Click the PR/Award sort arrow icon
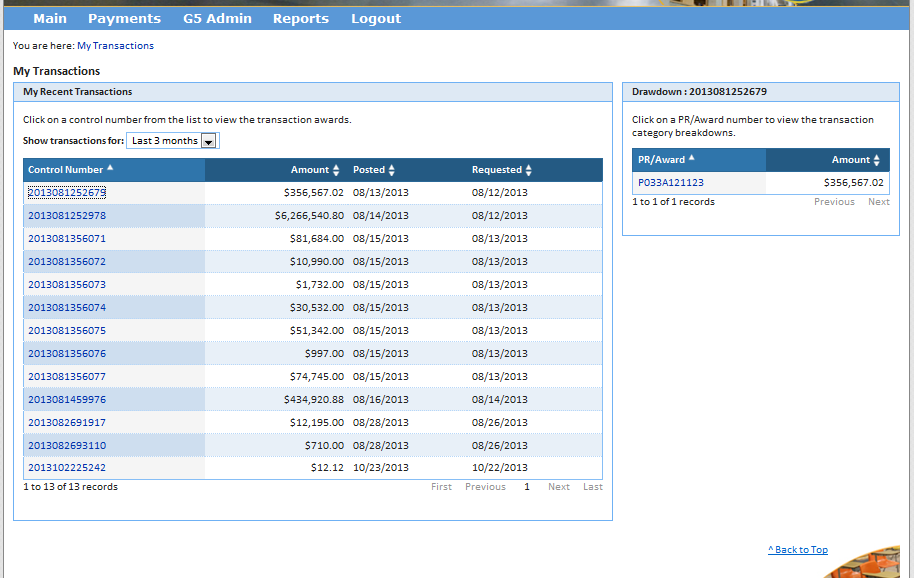 [x=692, y=159]
